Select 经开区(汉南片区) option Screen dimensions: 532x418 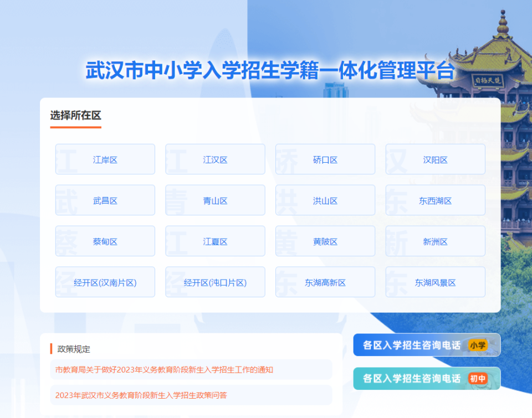105,282
